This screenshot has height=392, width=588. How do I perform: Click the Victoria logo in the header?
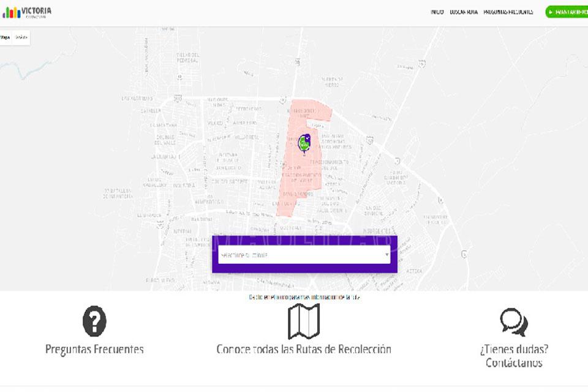point(27,12)
